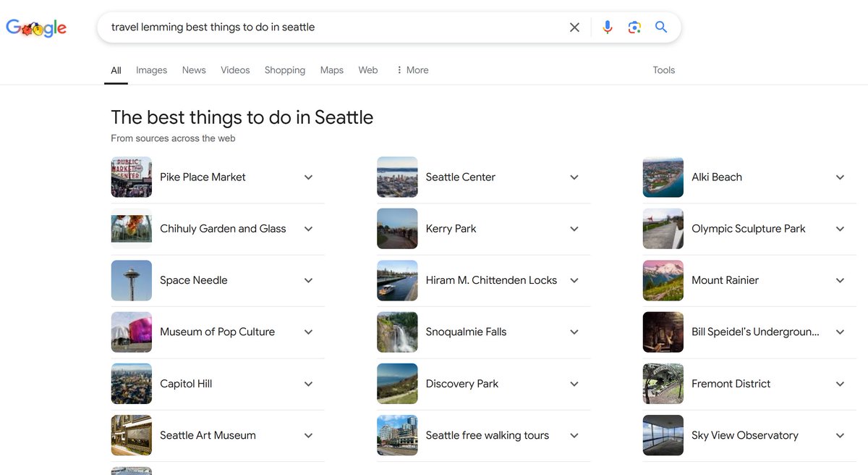This screenshot has height=475, width=868.
Task: Expand the Alki Beach chevron
Action: [840, 177]
